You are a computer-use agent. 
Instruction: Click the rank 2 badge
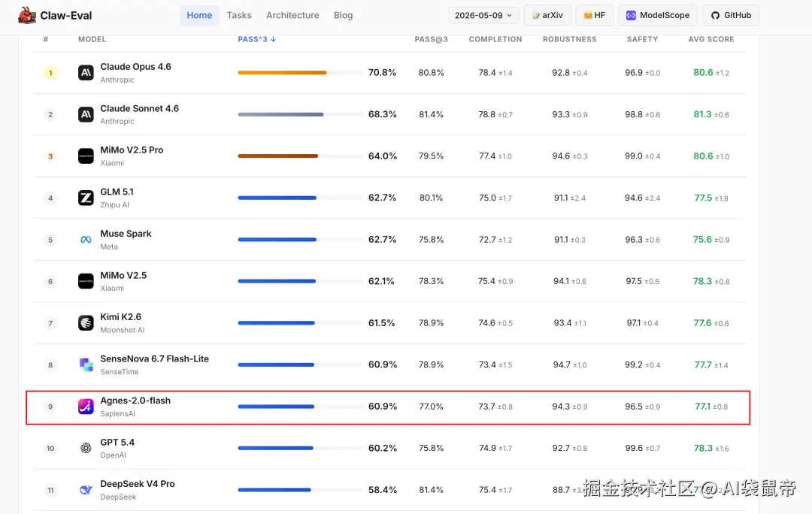click(x=50, y=114)
